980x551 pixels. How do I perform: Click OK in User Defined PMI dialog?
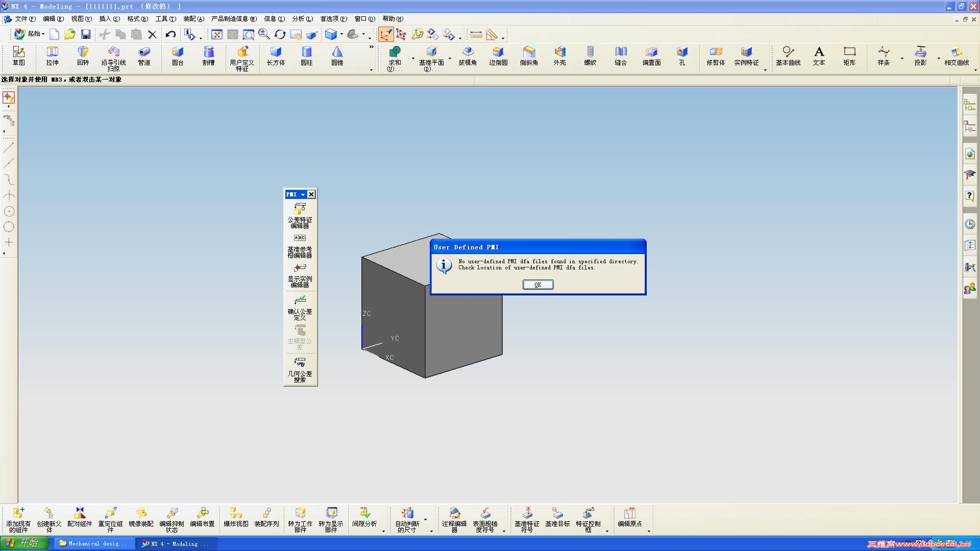point(537,285)
